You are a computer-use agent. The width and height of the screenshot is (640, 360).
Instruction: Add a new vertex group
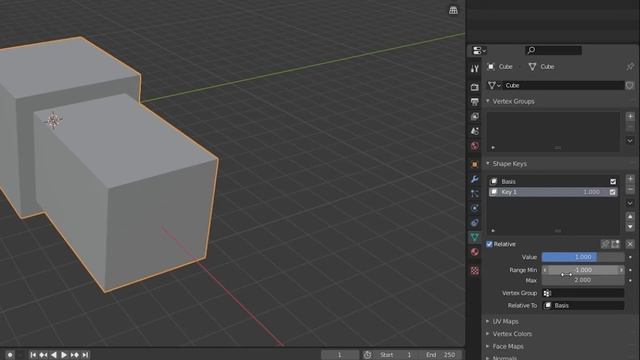point(630,117)
